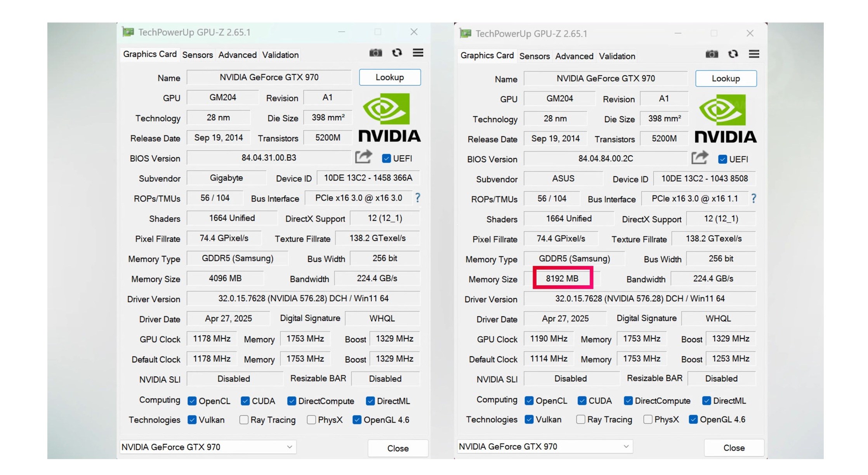This screenshot has width=868, height=475.
Task: Click 1253 MHz Boost value in right window
Action: (x=731, y=359)
